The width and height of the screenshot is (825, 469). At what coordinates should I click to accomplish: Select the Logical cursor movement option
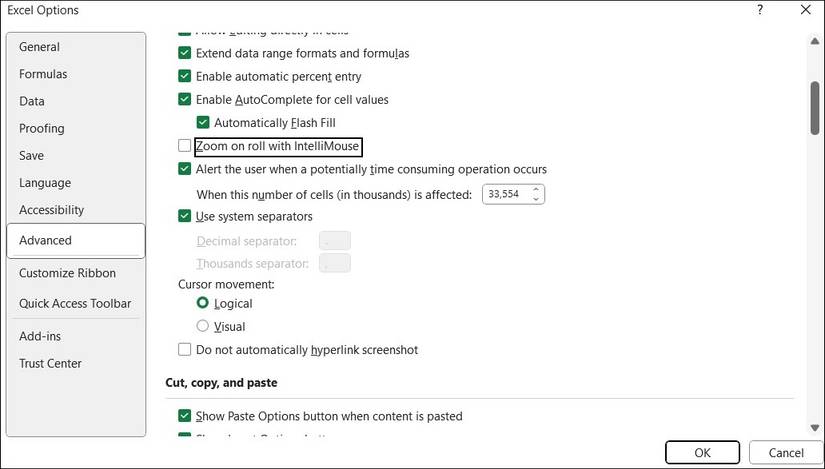(203, 303)
